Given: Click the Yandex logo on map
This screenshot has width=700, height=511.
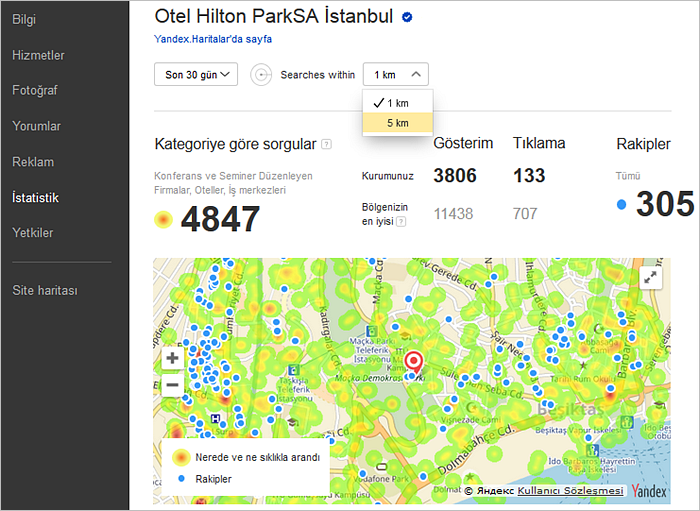Looking at the screenshot, I should (x=649, y=491).
